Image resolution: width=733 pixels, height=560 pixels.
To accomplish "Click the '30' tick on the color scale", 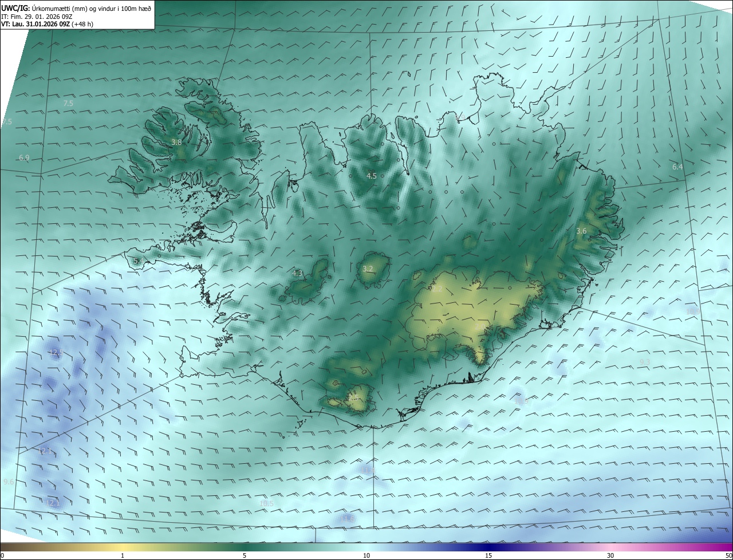I will (610, 556).
